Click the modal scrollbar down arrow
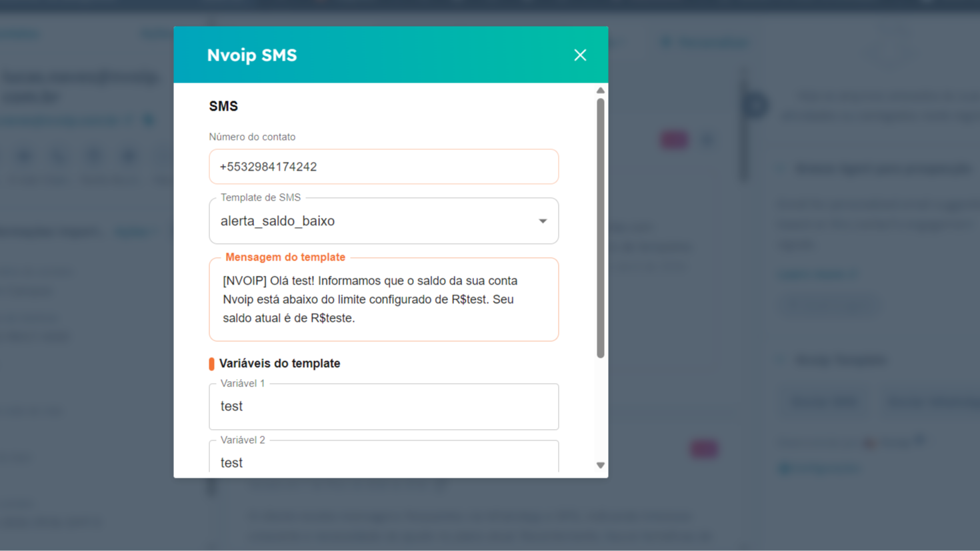The width and height of the screenshot is (980, 551). [x=601, y=465]
